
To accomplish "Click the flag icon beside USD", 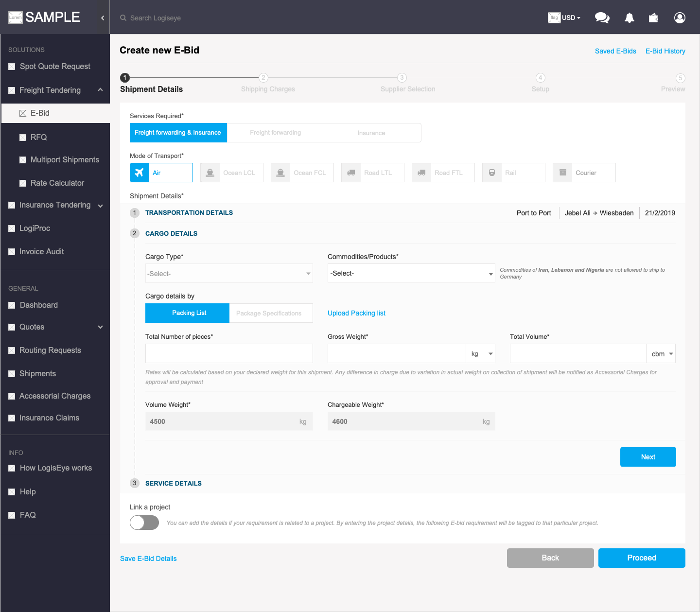I will pyautogui.click(x=554, y=17).
